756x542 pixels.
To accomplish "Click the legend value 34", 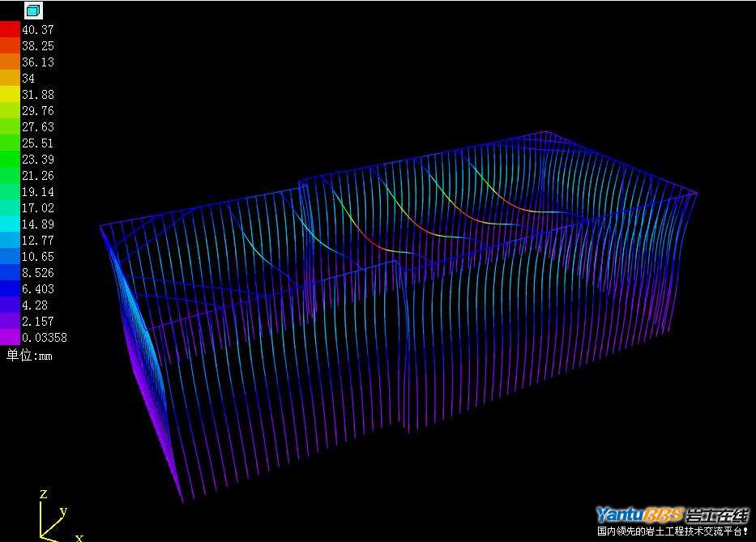I will click(x=28, y=78).
